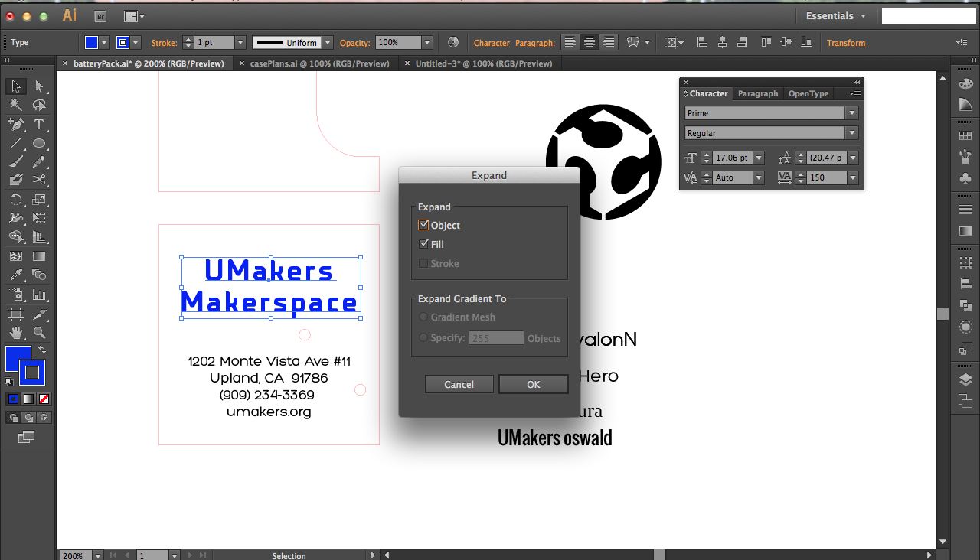Open the Opacity 100% dropdown

427,43
